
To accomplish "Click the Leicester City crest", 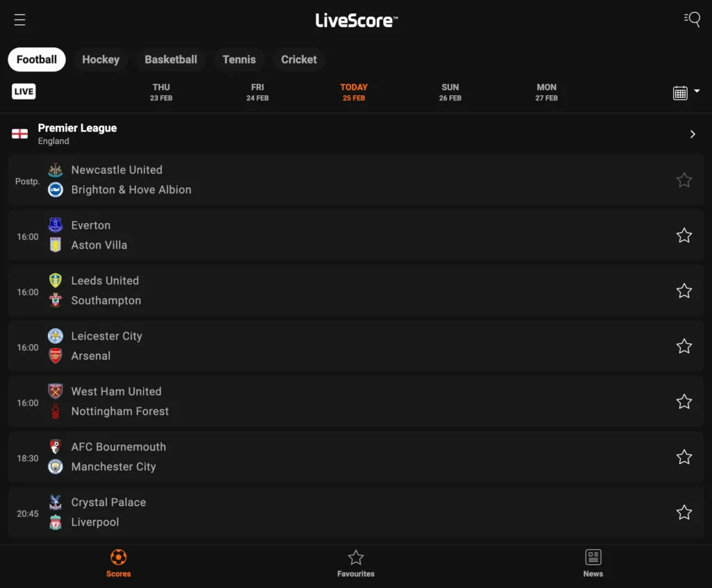I will click(56, 336).
